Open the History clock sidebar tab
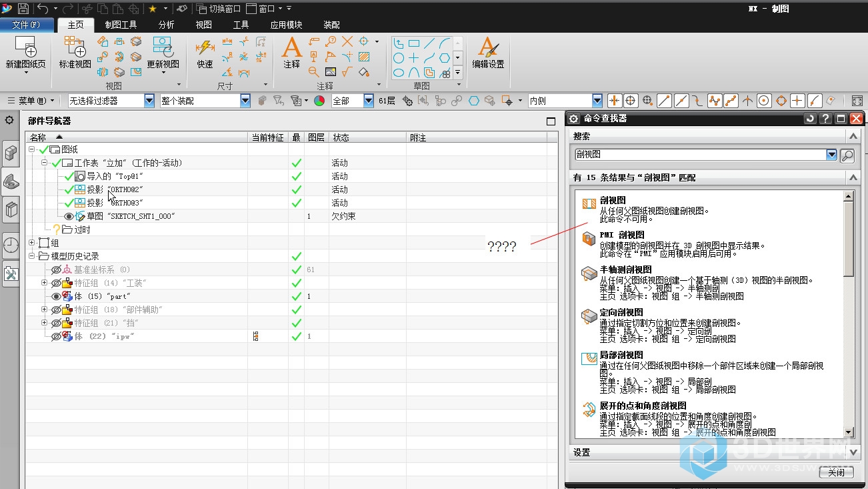Image resolution: width=868 pixels, height=489 pixels. (x=11, y=244)
